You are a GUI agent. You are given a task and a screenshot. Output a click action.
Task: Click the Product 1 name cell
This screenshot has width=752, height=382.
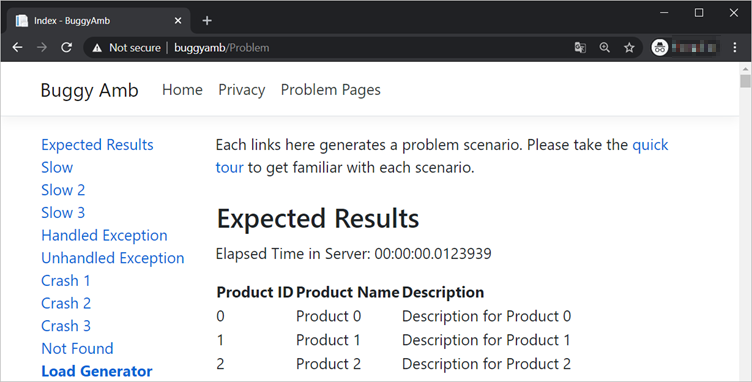click(x=328, y=340)
